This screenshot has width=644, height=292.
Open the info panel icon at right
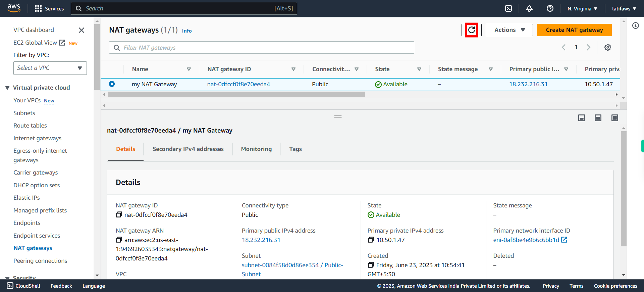pos(636,26)
